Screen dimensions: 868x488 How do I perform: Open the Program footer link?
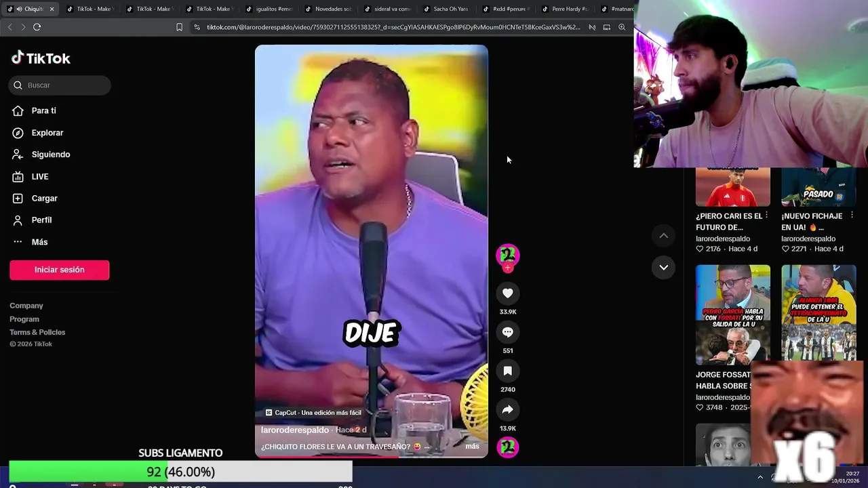(x=24, y=319)
